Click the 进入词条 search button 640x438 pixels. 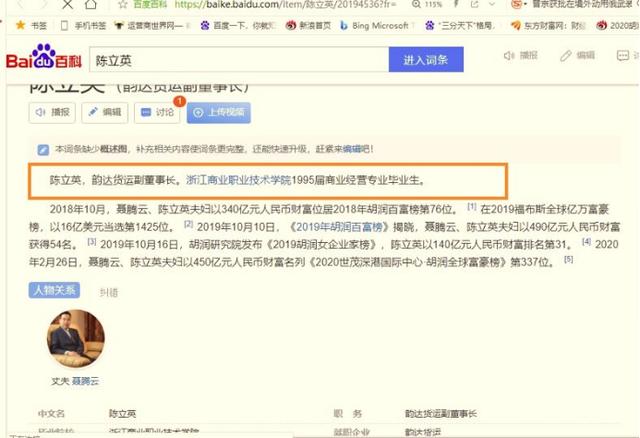coord(426,60)
